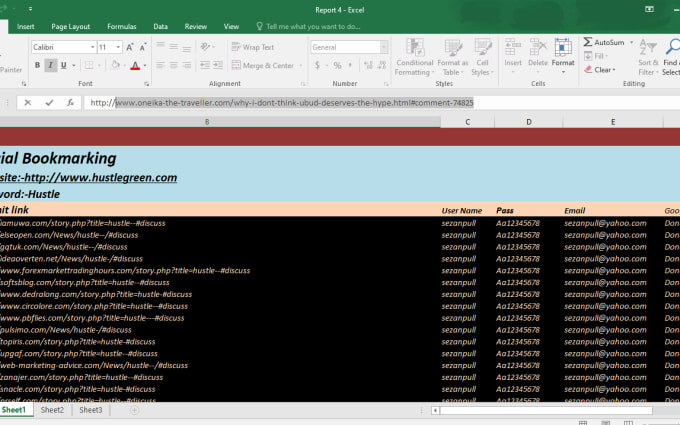Image resolution: width=680 pixels, height=425 pixels.
Task: Open the Insert ribbon tab
Action: 26,26
